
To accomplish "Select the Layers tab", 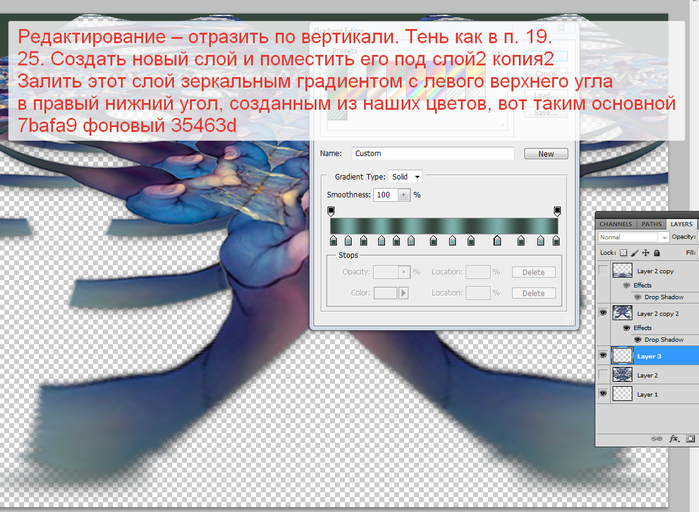I will 681,224.
